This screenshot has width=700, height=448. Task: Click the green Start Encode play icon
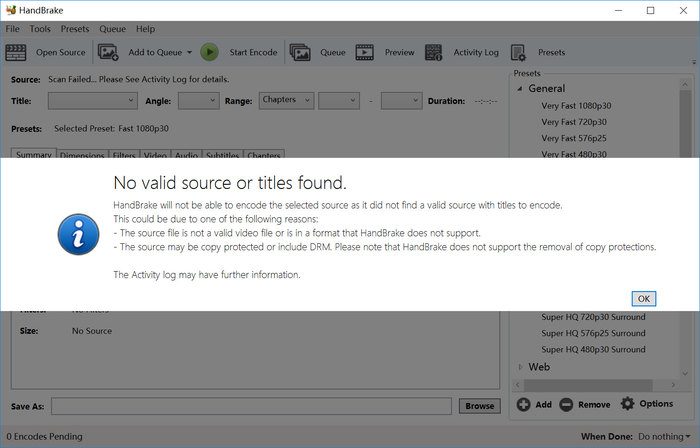[209, 52]
